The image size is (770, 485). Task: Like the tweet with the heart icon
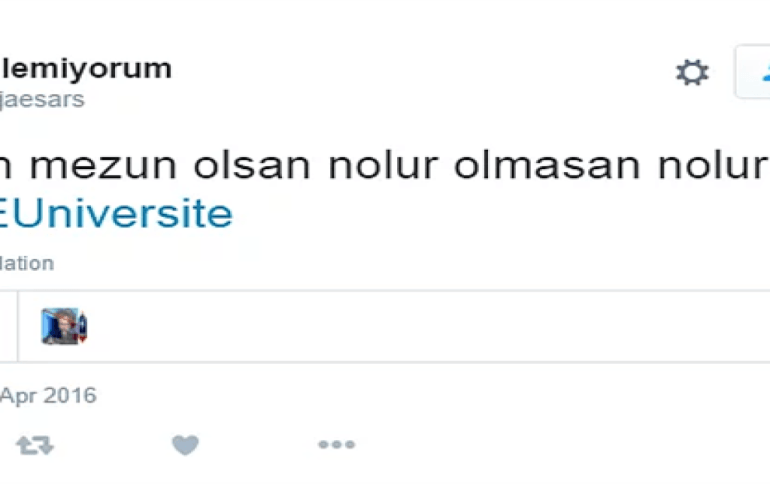tap(185, 445)
